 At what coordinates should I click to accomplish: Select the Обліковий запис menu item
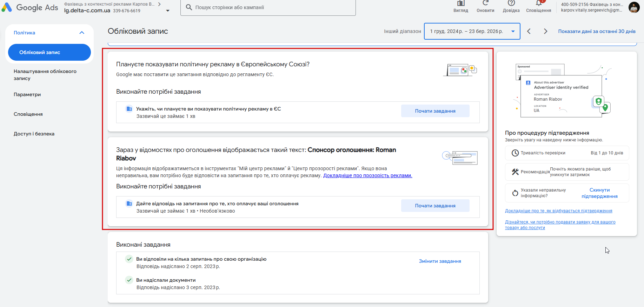point(49,52)
